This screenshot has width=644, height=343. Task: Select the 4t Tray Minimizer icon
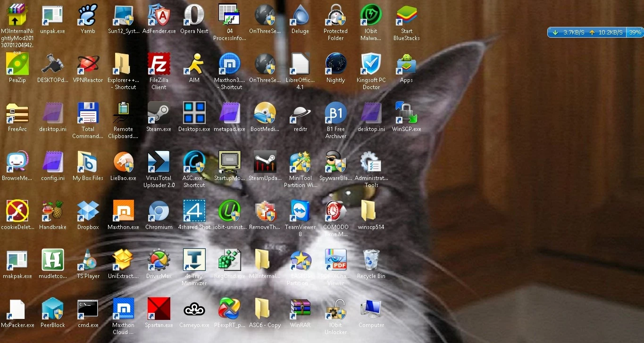194,260
